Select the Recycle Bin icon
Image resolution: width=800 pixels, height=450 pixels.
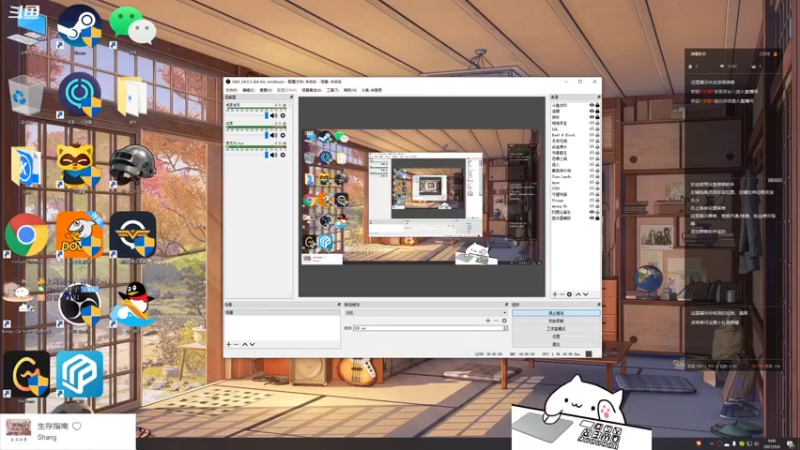pyautogui.click(x=26, y=98)
